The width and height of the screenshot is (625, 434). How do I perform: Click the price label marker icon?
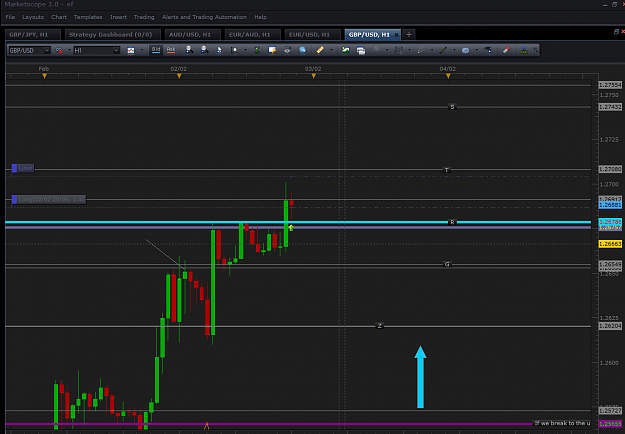pyautogui.click(x=488, y=50)
